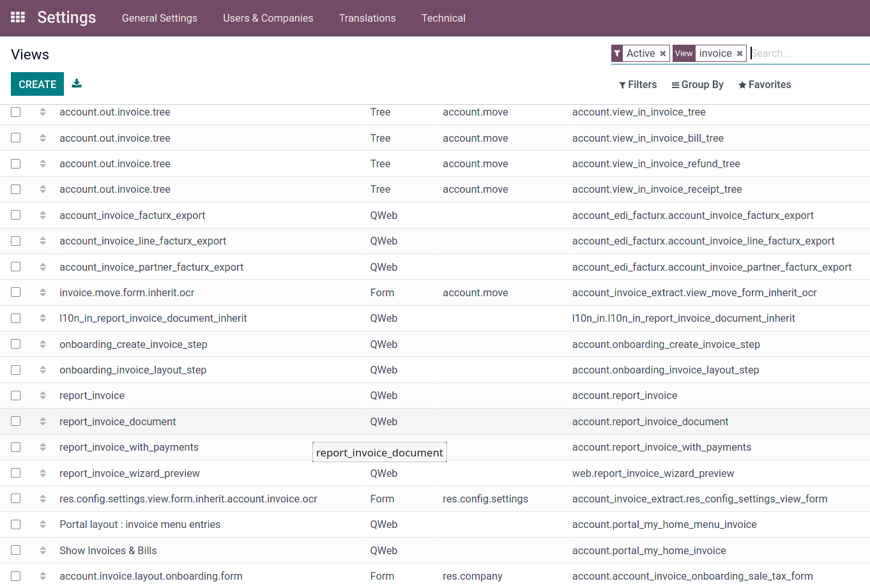Click the drag handle beside Show Invoices & Bills
The image size is (870, 588).
tap(43, 550)
